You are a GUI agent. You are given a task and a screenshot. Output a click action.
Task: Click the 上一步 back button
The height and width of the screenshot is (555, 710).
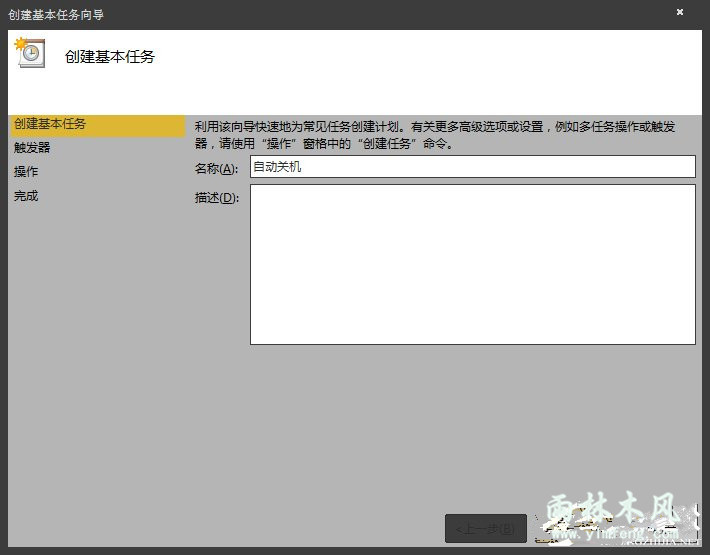tap(486, 528)
